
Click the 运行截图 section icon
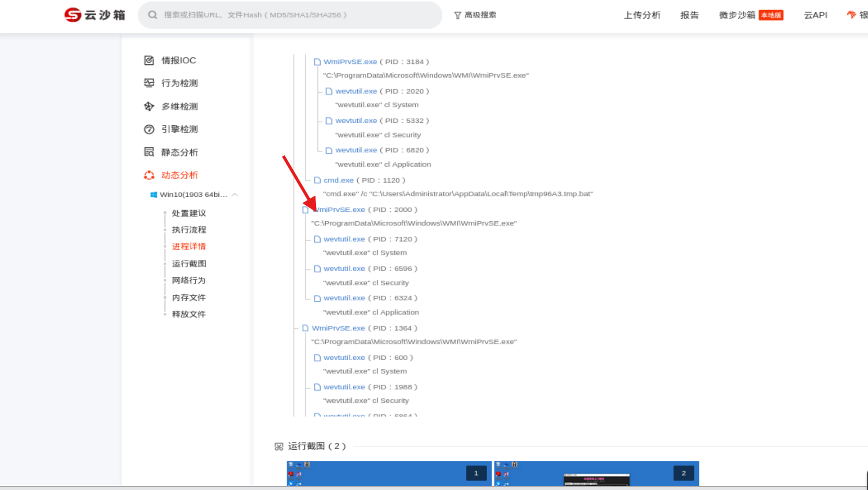[x=279, y=446]
